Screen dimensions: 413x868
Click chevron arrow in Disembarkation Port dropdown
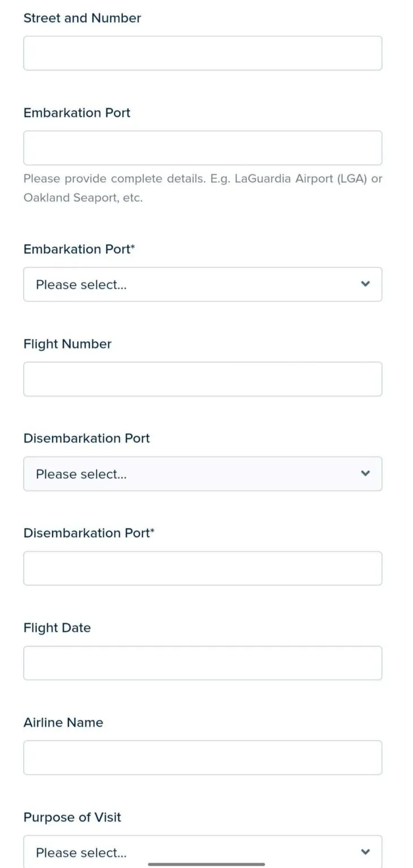pos(365,473)
